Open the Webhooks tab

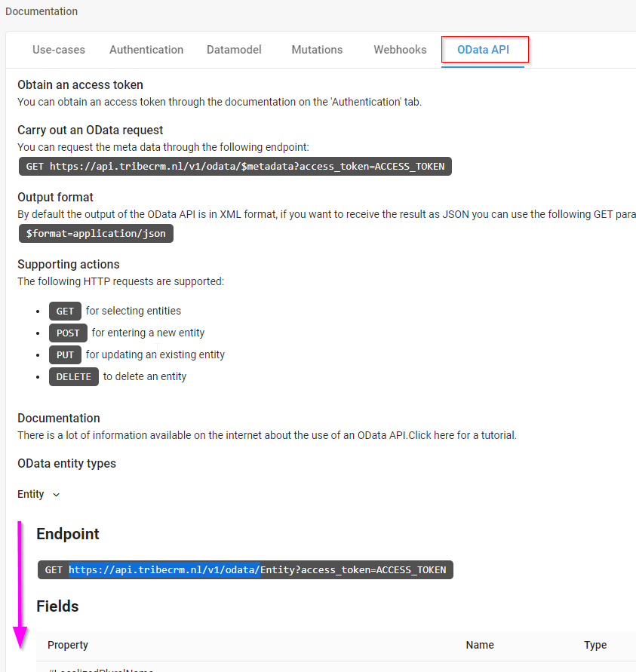[400, 50]
